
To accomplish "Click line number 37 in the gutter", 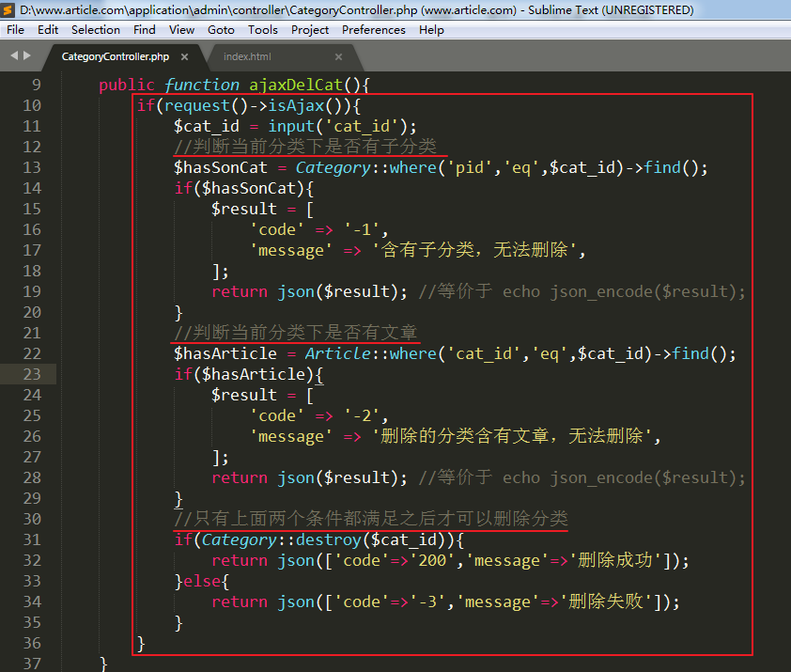I will [32, 664].
